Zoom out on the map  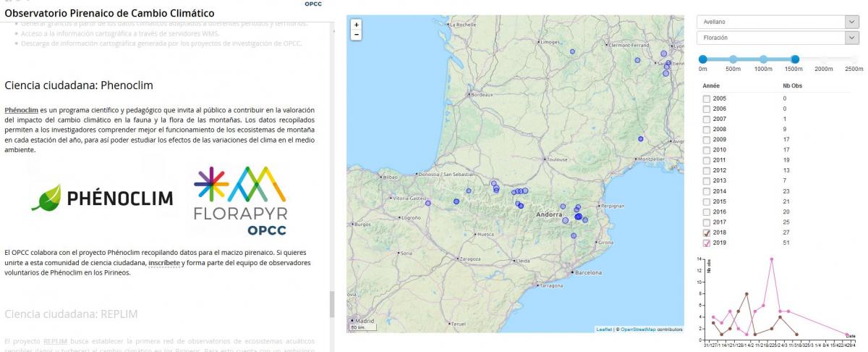pos(356,35)
